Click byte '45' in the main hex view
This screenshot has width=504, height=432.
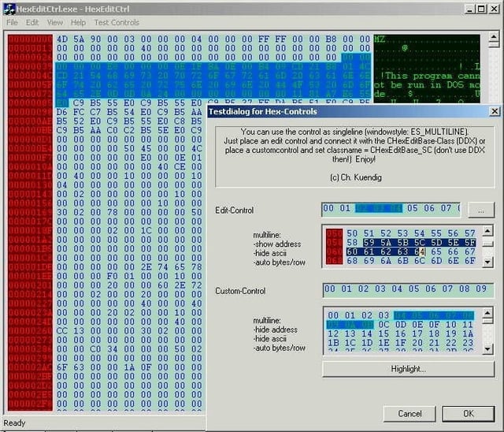[146, 149]
